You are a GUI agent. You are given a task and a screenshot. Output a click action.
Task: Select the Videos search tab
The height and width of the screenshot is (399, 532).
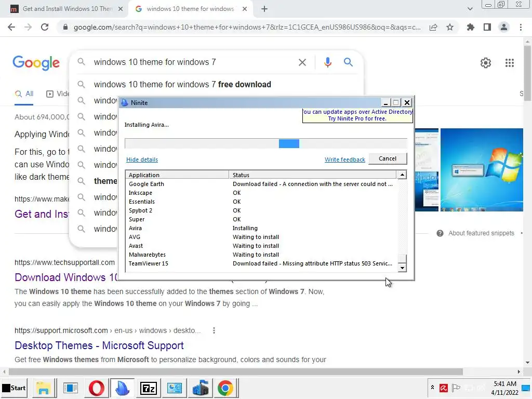click(x=58, y=94)
